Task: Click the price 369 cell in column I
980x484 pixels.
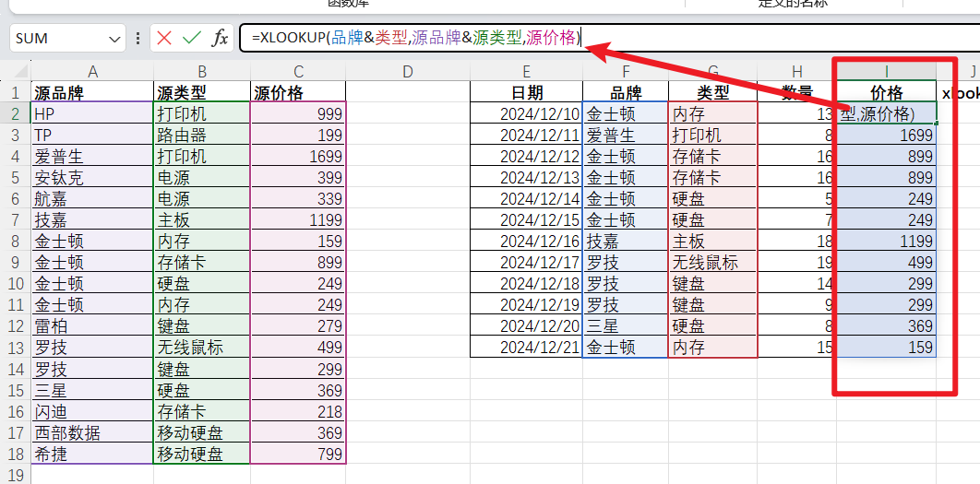Action: [886, 326]
